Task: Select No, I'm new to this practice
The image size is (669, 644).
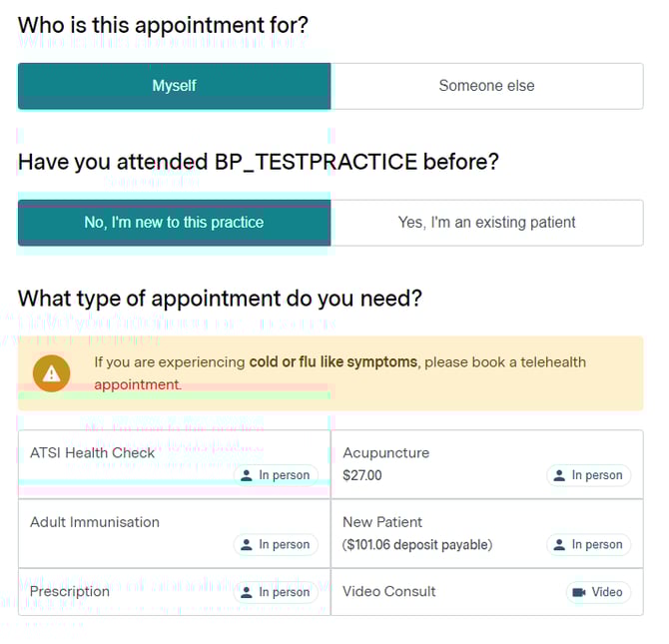Action: [x=174, y=223]
